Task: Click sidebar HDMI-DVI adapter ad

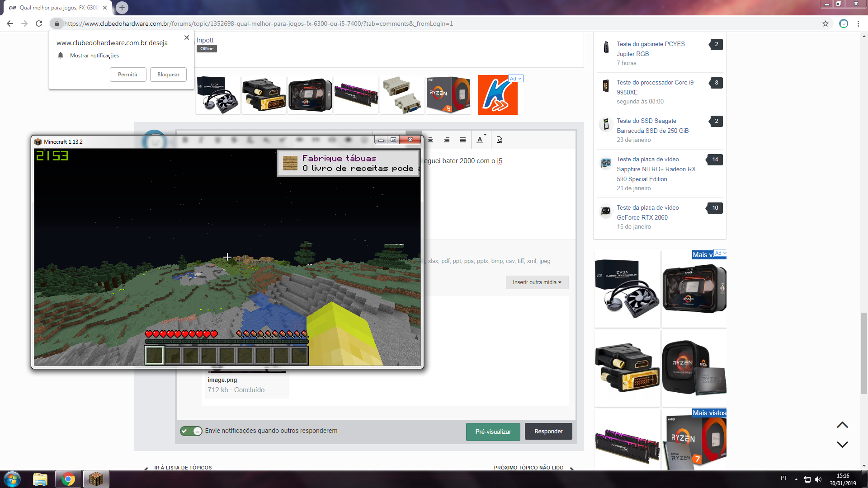Action: click(x=627, y=368)
